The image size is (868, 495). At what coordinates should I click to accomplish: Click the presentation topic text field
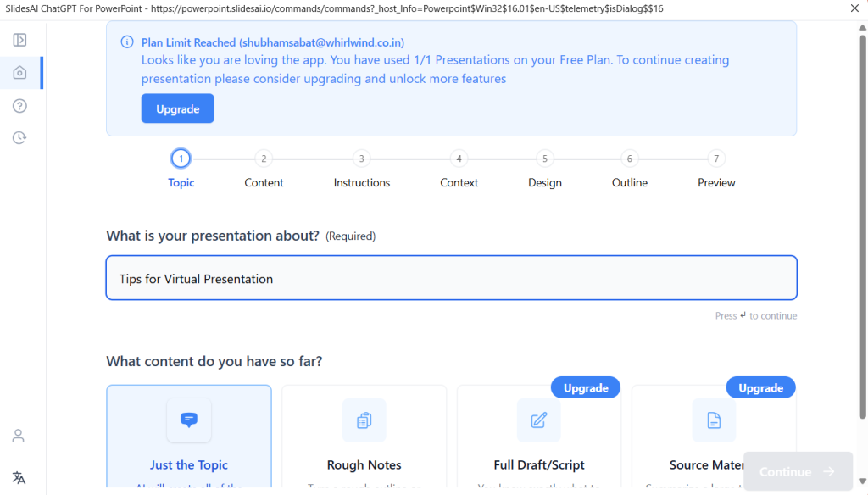pos(451,278)
